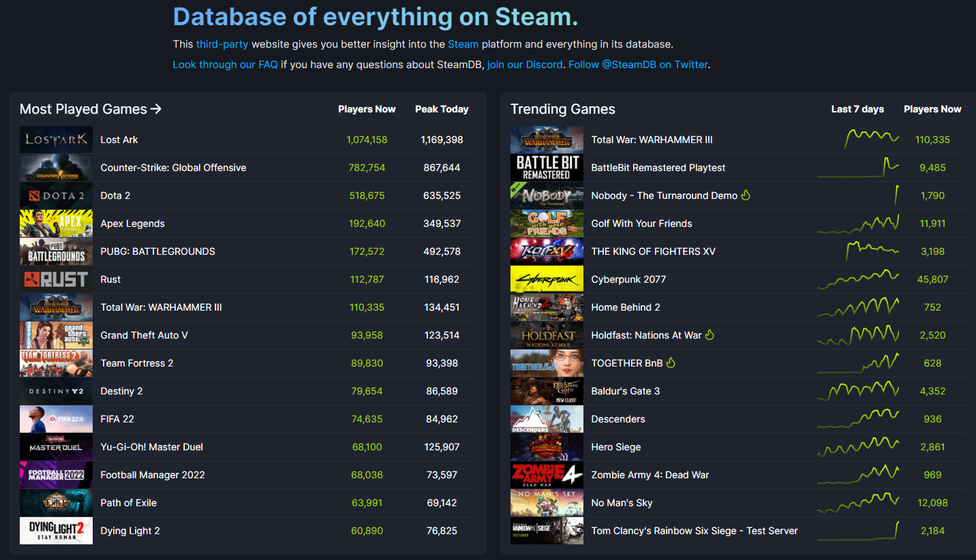Click the fire icon beside TOGETHER BnB
This screenshot has height=560, width=976.
671,363
